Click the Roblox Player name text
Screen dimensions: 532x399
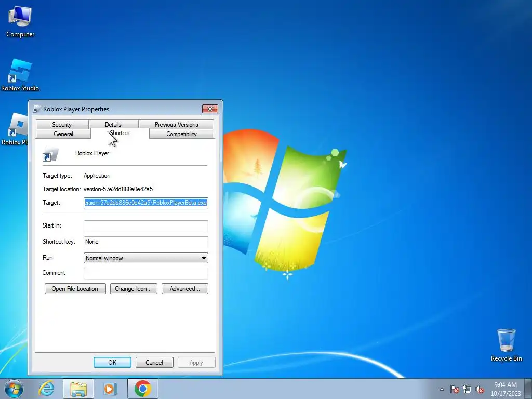pos(92,153)
